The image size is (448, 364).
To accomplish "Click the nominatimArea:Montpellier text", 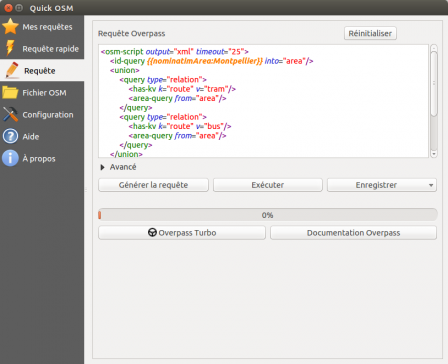I will pyautogui.click(x=205, y=61).
